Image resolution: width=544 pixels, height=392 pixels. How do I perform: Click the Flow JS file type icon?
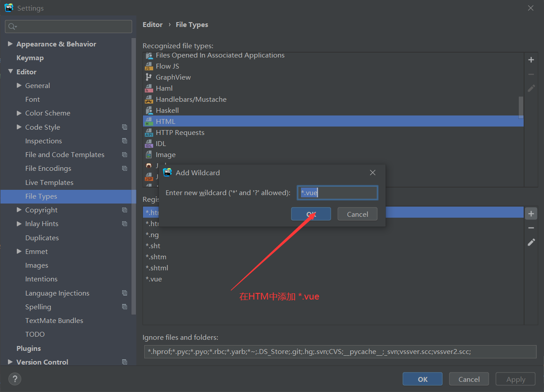coord(149,66)
